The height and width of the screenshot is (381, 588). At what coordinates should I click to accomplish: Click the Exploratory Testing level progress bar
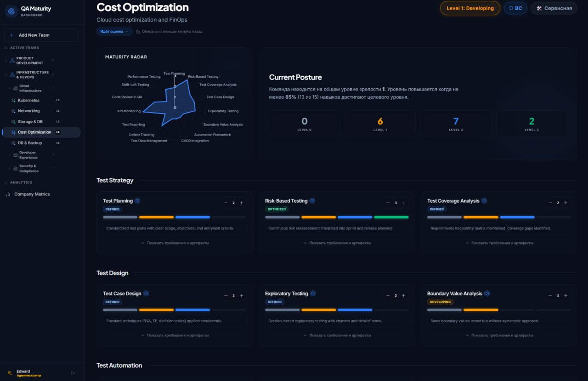tap(337, 310)
